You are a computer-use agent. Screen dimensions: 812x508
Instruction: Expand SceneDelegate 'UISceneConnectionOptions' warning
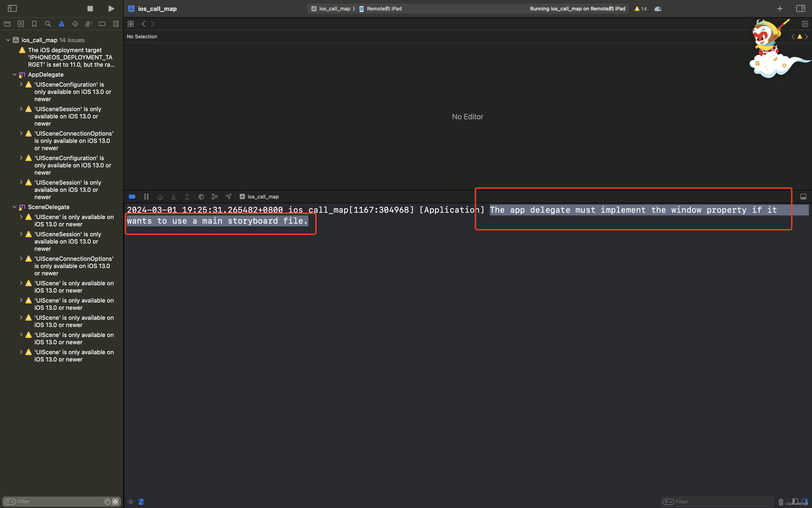pyautogui.click(x=21, y=258)
